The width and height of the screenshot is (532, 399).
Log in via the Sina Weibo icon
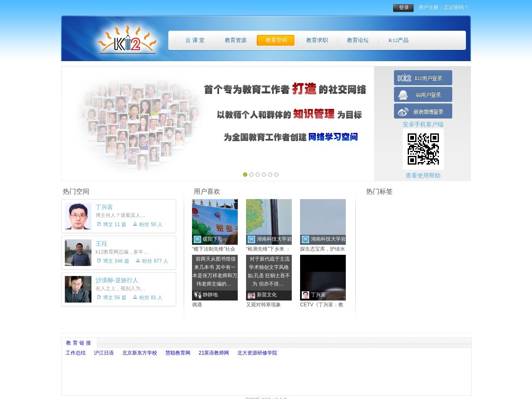tap(402, 111)
